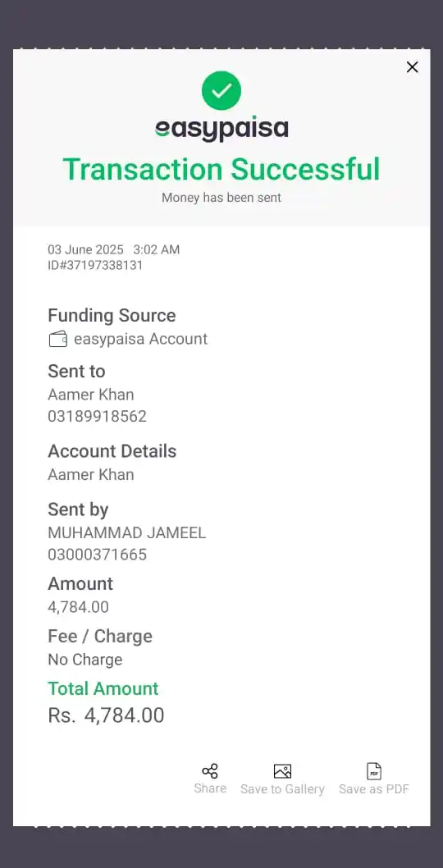
Task: Click the Total Amount green label
Action: click(x=103, y=688)
